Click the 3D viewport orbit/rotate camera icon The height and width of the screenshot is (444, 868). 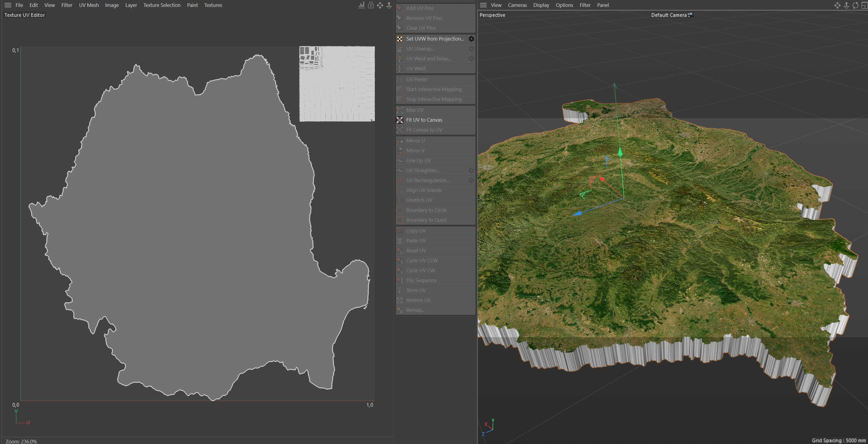point(855,5)
